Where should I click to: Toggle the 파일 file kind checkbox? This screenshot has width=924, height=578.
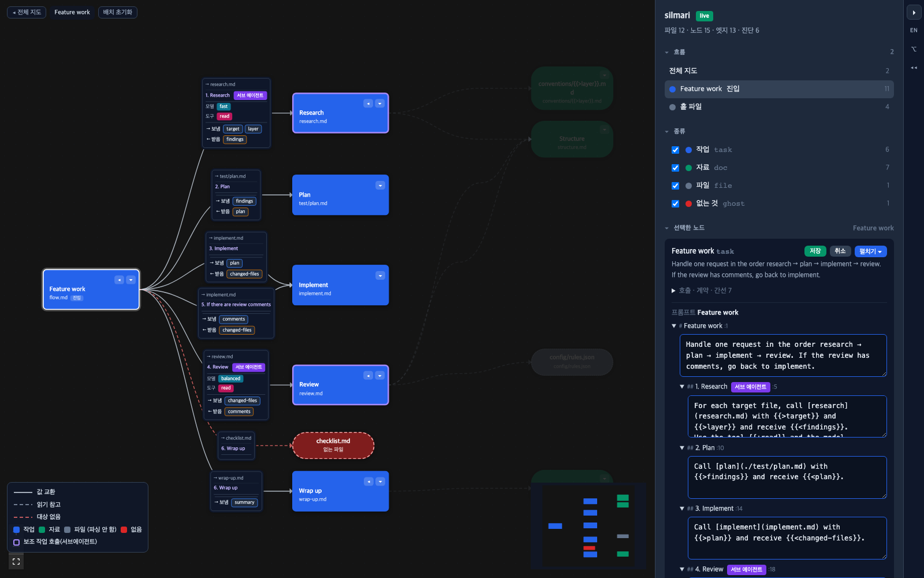675,186
